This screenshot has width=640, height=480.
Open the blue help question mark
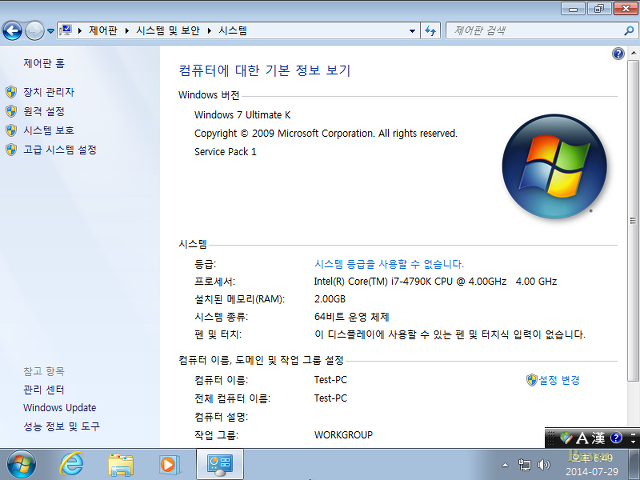[618, 53]
